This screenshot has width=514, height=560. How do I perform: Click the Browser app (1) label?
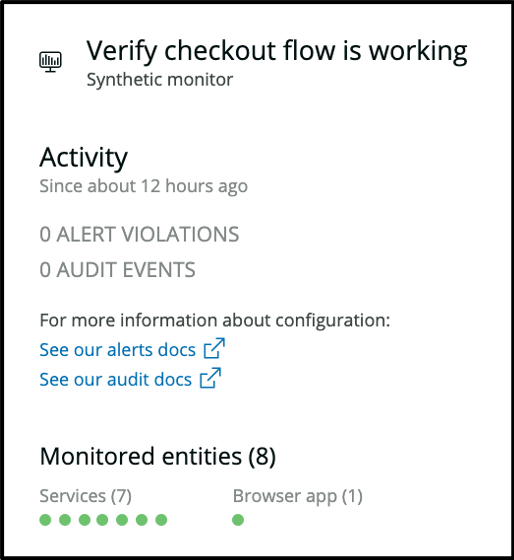tap(298, 496)
